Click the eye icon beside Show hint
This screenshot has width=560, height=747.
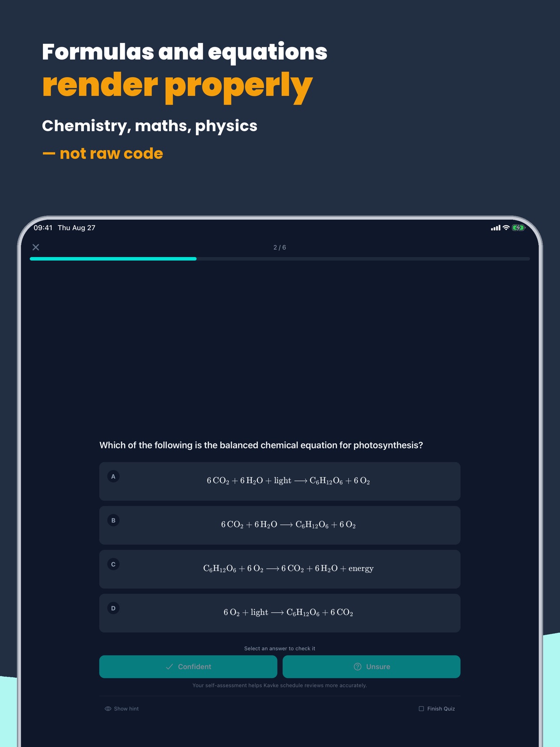(x=108, y=708)
